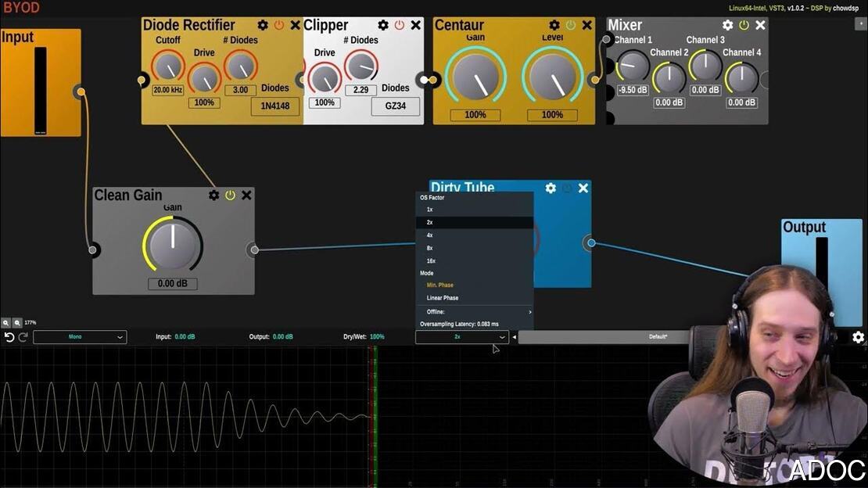This screenshot has width=868, height=488.
Task: Expand the Offline submenu
Action: tap(475, 312)
